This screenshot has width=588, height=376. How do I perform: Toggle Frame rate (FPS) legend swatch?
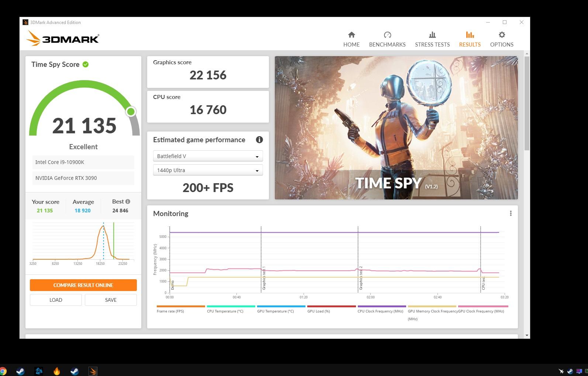[x=181, y=306]
